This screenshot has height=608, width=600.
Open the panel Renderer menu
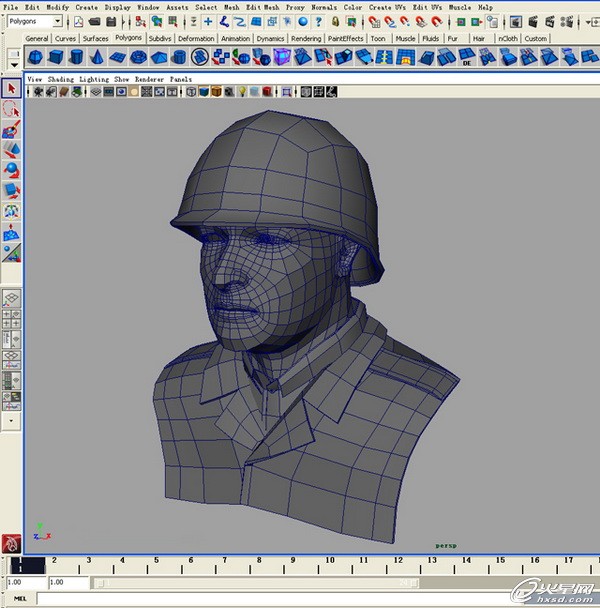coord(149,79)
